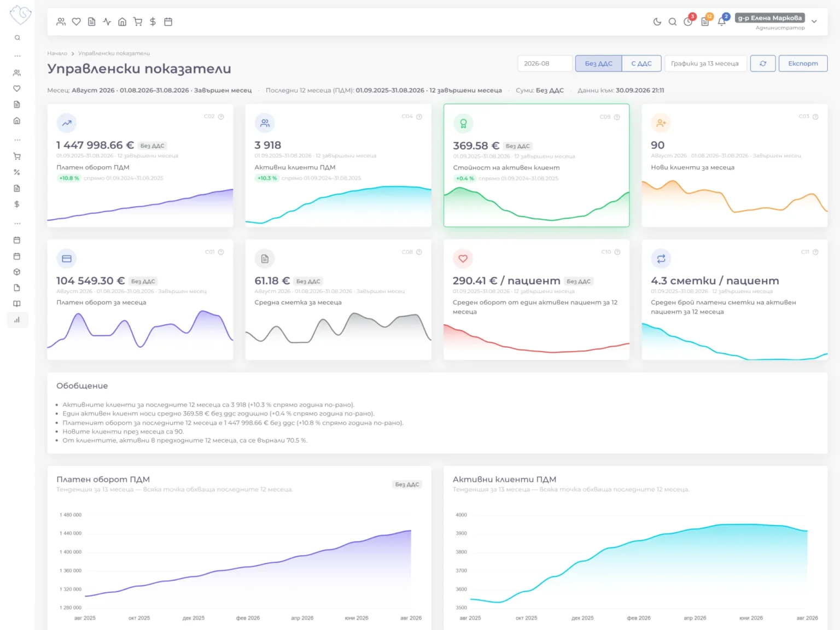Show notifications via the bell icon
This screenshot has height=630, width=840.
click(722, 22)
